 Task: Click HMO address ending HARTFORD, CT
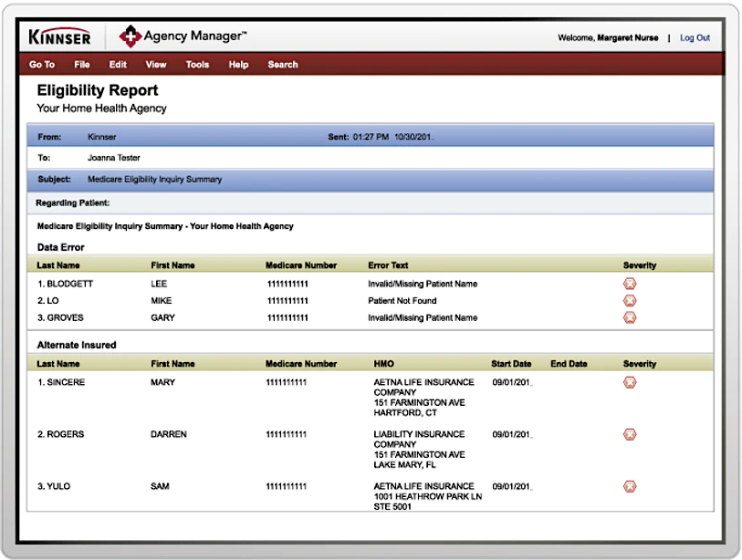click(424, 398)
